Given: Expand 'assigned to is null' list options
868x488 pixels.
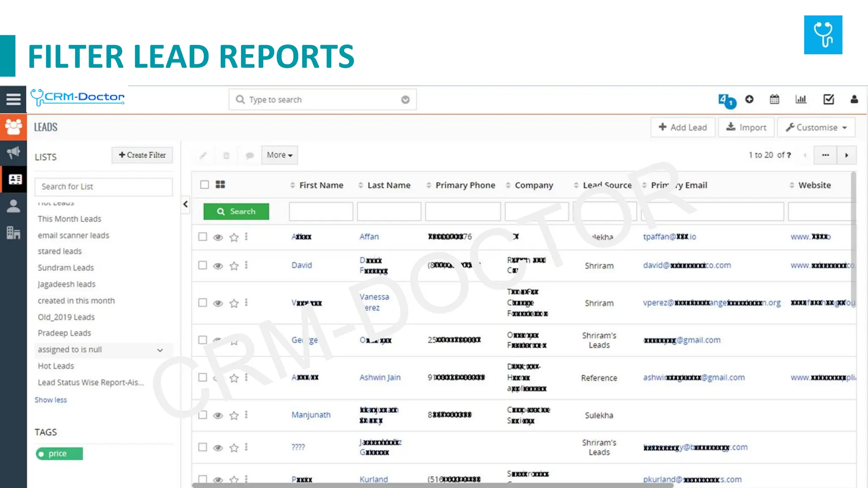Looking at the screenshot, I should point(160,350).
